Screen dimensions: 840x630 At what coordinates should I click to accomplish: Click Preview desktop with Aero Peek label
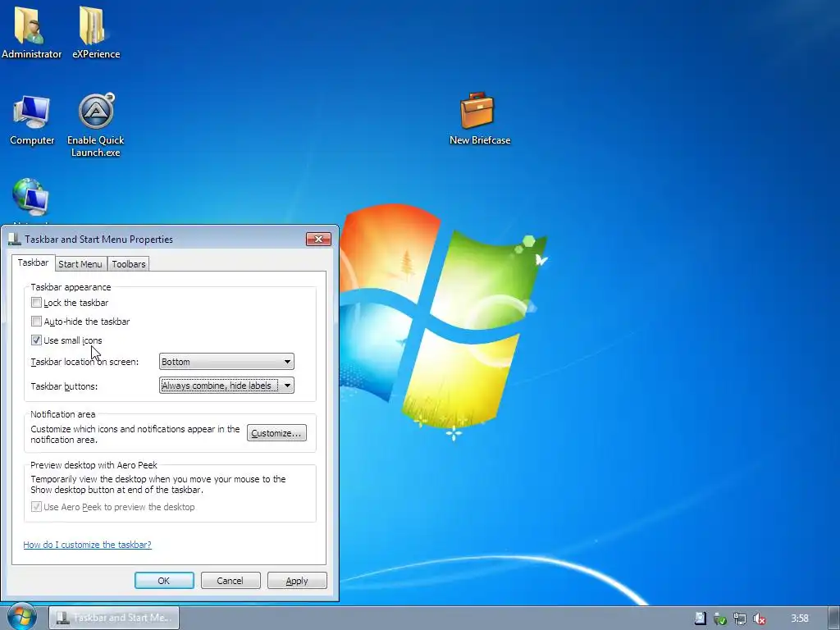[94, 465]
